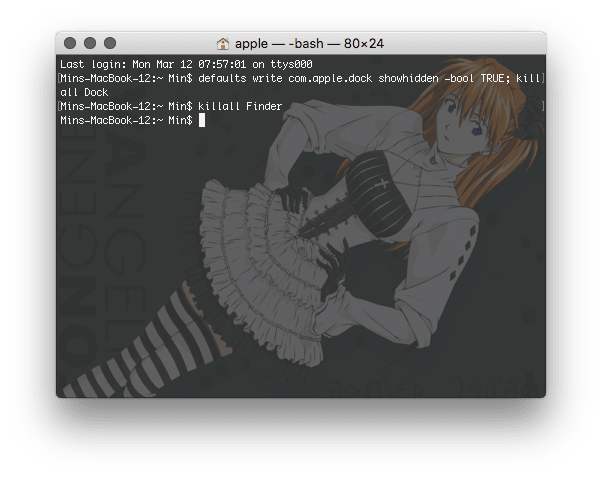Maximize the Terminal window with zoom button
This screenshot has height=478, width=602.
click(110, 43)
